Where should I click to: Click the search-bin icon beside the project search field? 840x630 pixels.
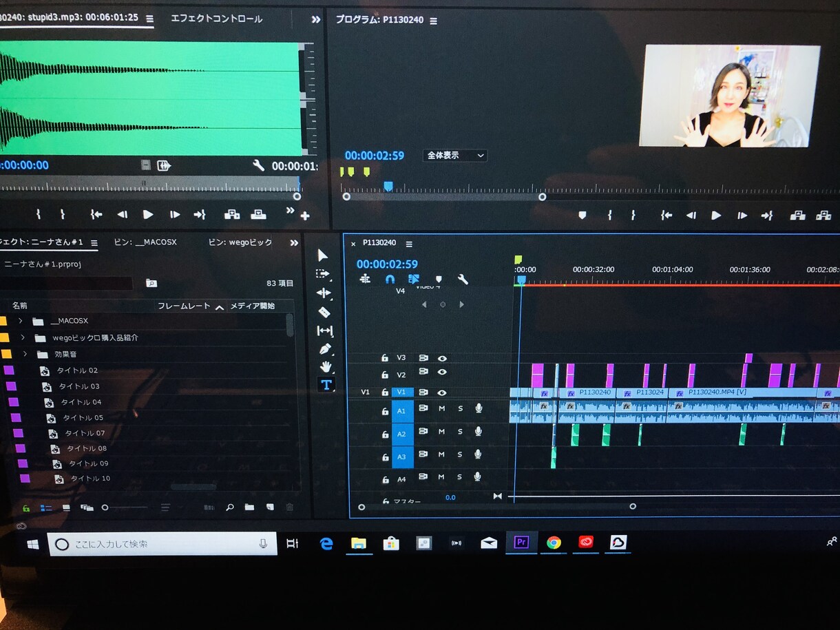tap(151, 283)
